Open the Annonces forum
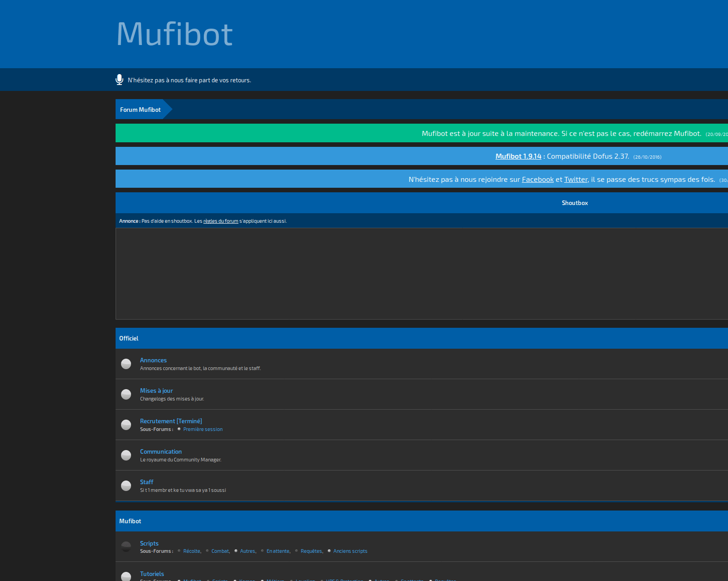This screenshot has width=728, height=581. pos(153,360)
